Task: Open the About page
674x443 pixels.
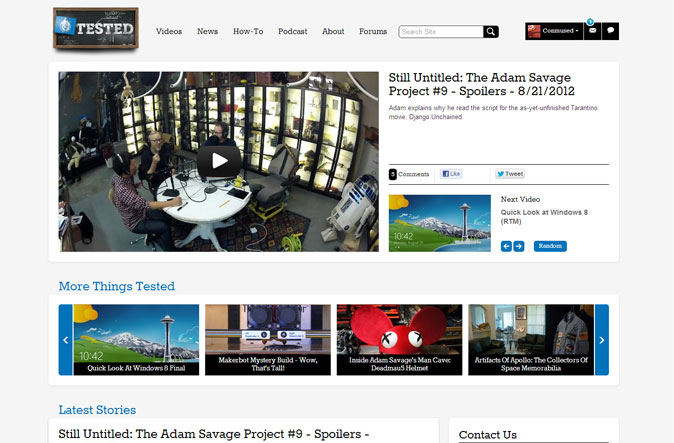Action: 333,31
